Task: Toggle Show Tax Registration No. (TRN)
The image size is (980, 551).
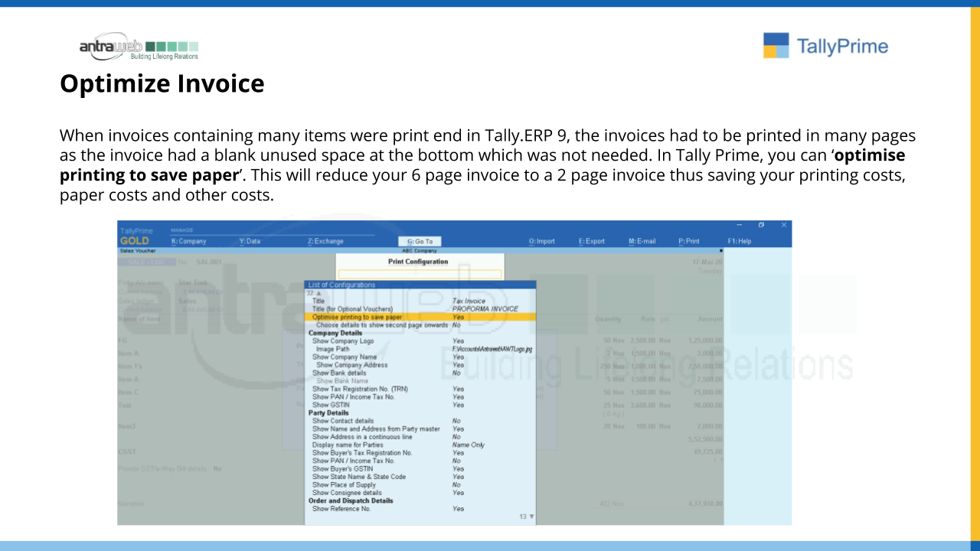Action: coord(420,389)
